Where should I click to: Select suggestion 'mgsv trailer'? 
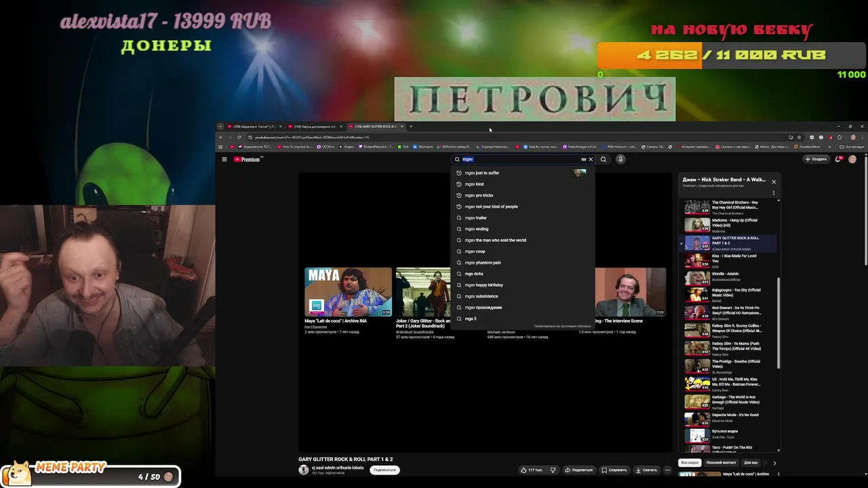[x=522, y=218]
